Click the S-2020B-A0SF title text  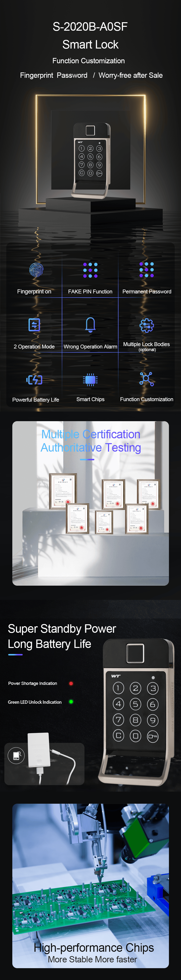90,27
